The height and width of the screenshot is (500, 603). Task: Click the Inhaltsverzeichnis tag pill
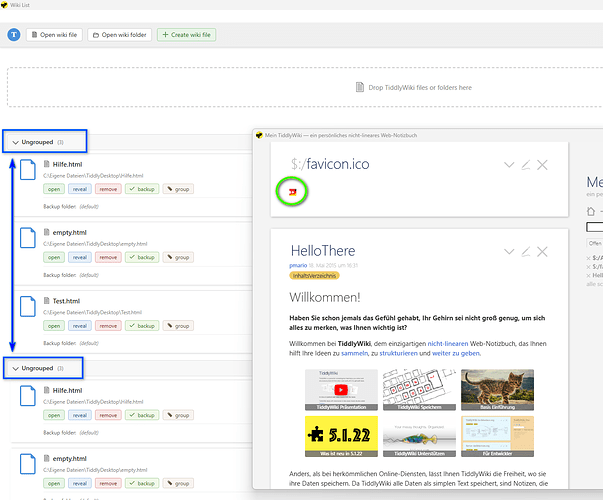point(314,275)
